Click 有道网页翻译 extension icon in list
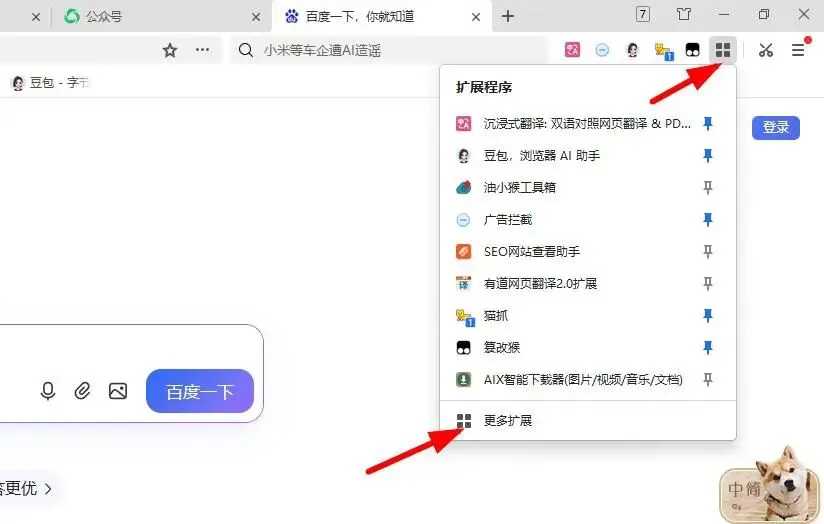 click(464, 284)
